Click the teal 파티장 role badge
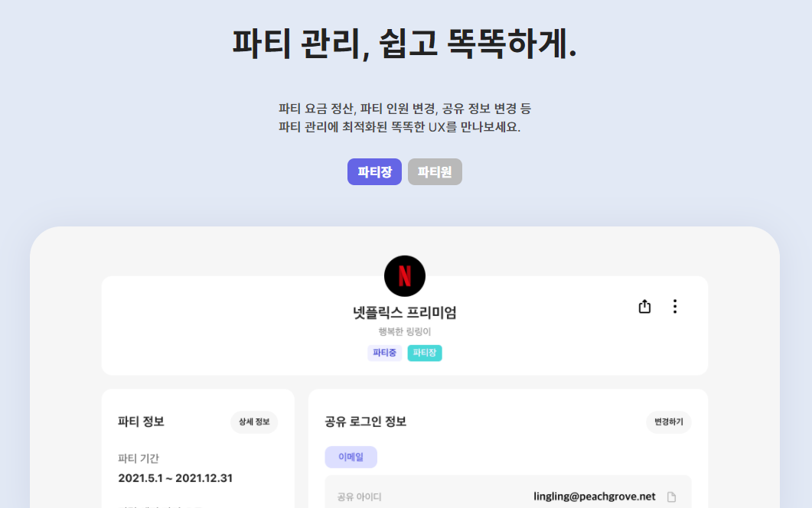 (425, 353)
